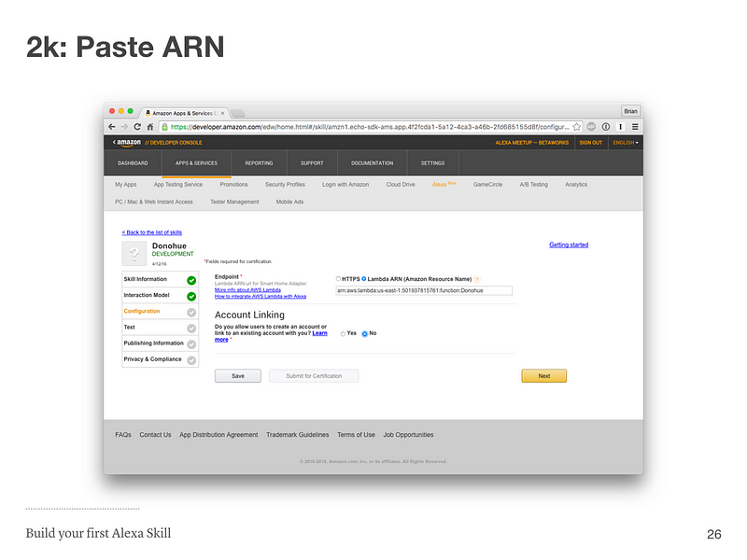This screenshot has height=560, width=747.
Task: Open PC / Mac & Web Instant Access
Action: 154,202
